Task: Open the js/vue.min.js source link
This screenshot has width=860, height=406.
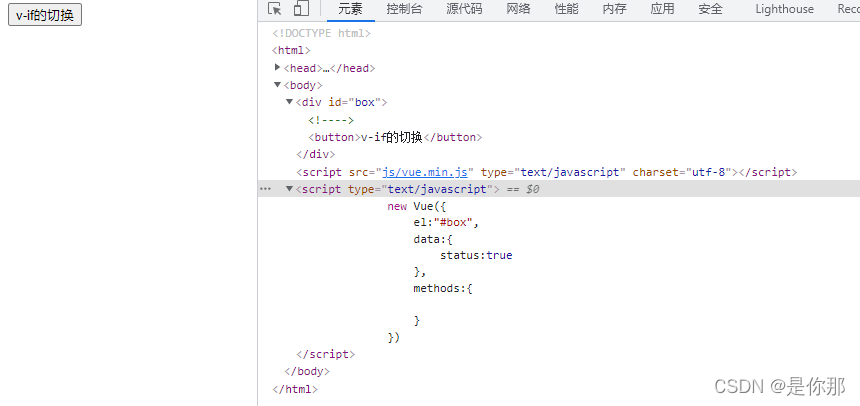Action: coord(425,172)
